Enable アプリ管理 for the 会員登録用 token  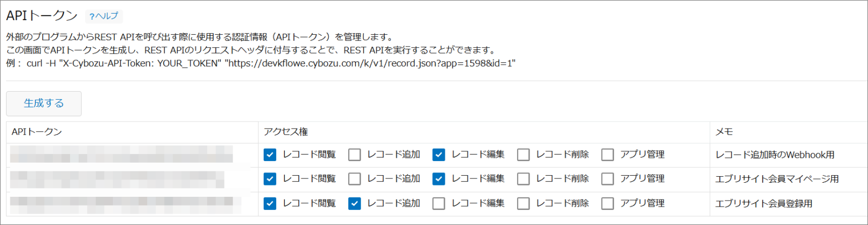pos(608,203)
